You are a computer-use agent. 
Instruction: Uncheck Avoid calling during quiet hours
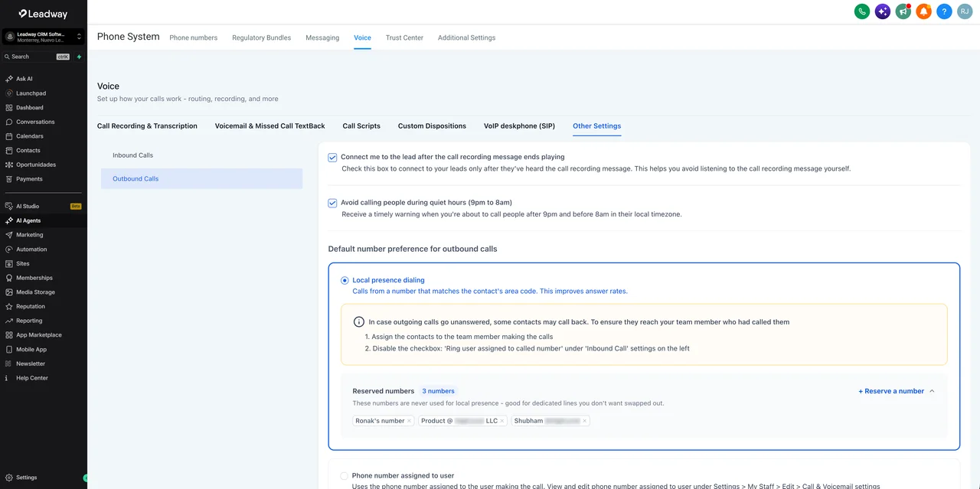pos(332,203)
